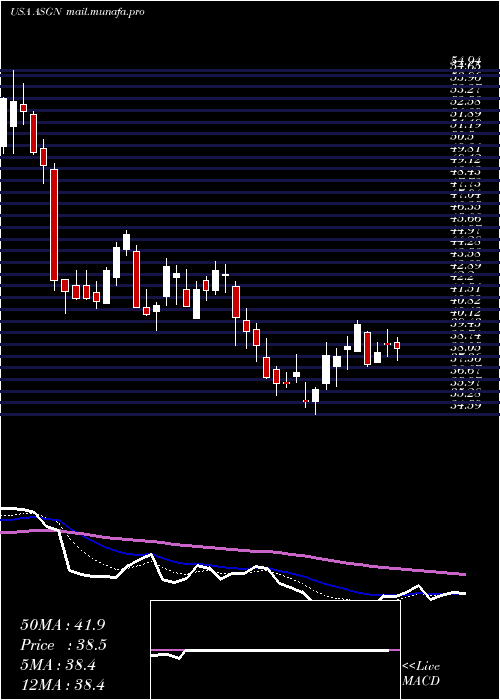Viewport: 500px width, 700px height.
Task: Select the 50MA : 41.9 readout
Action: pos(63,625)
